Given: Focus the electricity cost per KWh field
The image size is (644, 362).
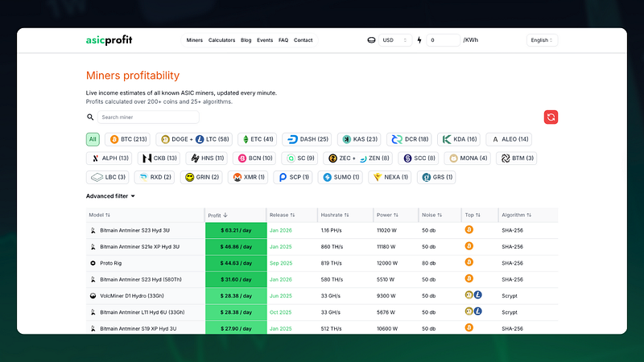Looking at the screenshot, I should click(x=444, y=40).
